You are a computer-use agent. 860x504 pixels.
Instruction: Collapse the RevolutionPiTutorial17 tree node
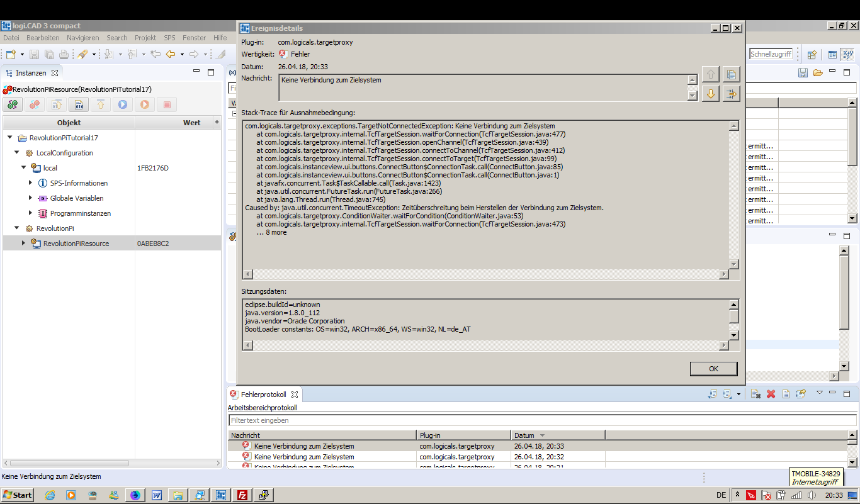pyautogui.click(x=10, y=138)
